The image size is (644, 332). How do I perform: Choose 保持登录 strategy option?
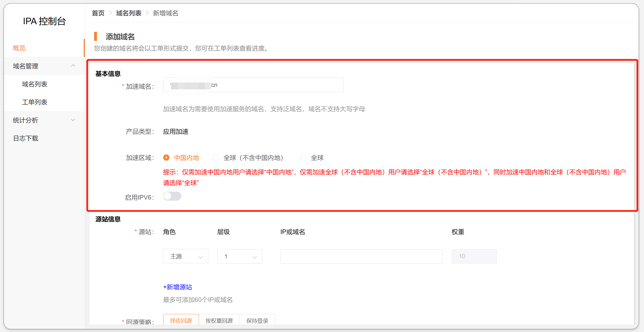coord(257,320)
